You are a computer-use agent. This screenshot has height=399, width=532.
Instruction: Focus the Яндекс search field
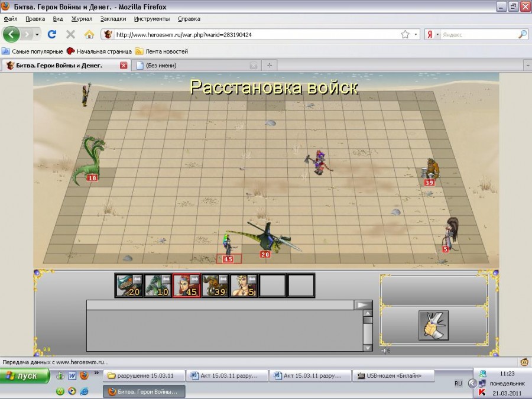pyautogui.click(x=479, y=34)
